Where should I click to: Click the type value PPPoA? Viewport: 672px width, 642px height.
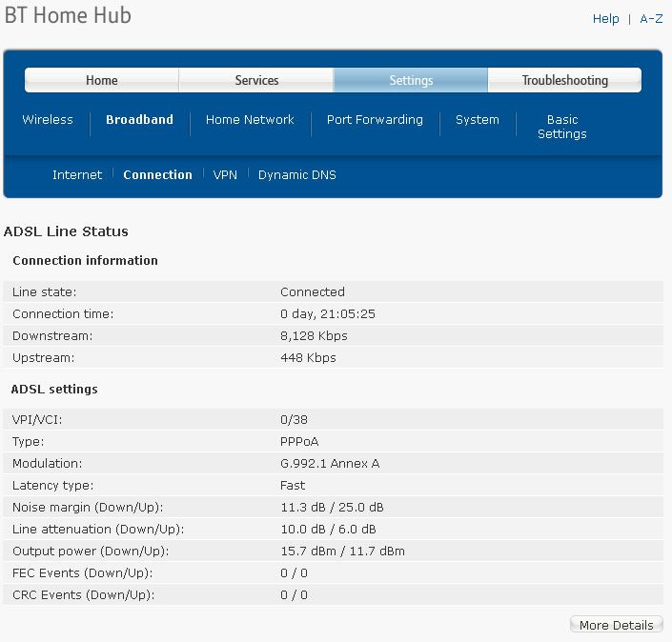click(299, 442)
